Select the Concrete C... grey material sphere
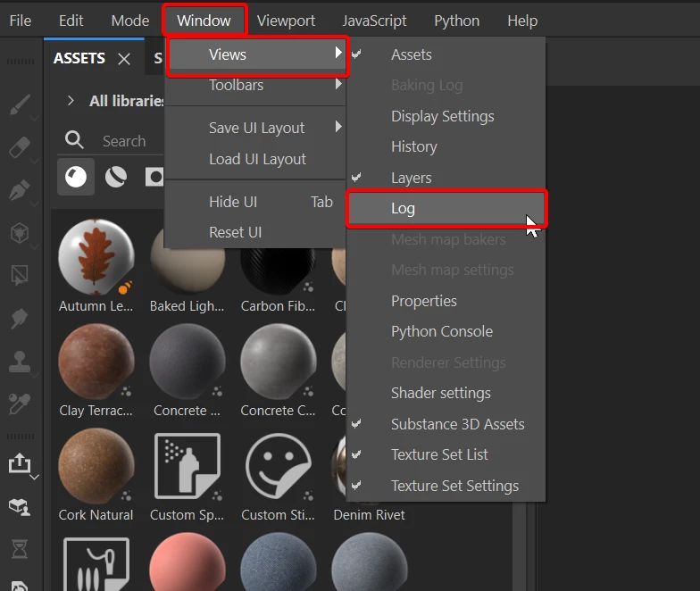 click(x=279, y=362)
